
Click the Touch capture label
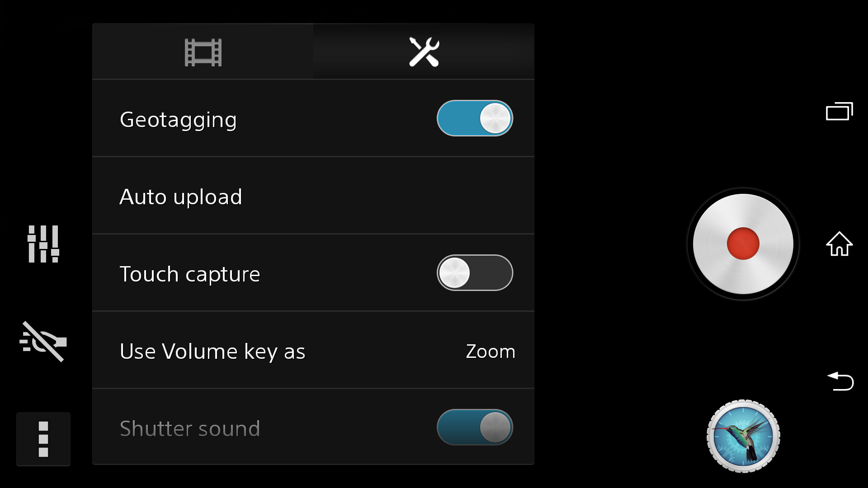[x=190, y=274]
